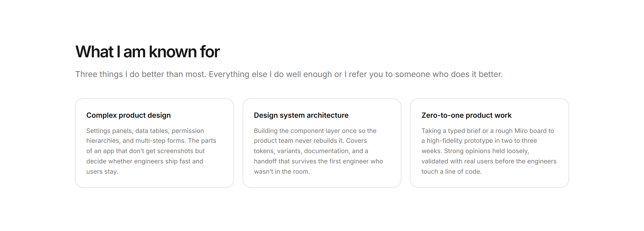Click the "touch a line of code." closing line
The height and width of the screenshot is (231, 644).
point(451,172)
